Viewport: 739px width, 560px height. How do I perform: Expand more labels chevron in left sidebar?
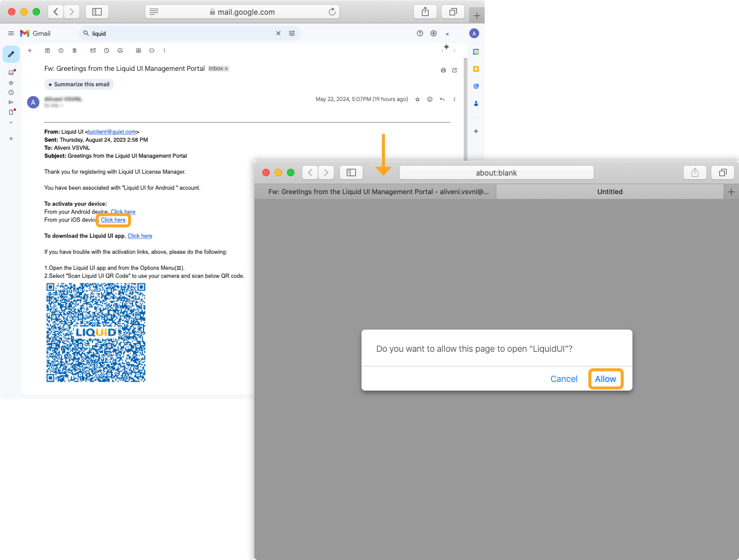tap(11, 122)
